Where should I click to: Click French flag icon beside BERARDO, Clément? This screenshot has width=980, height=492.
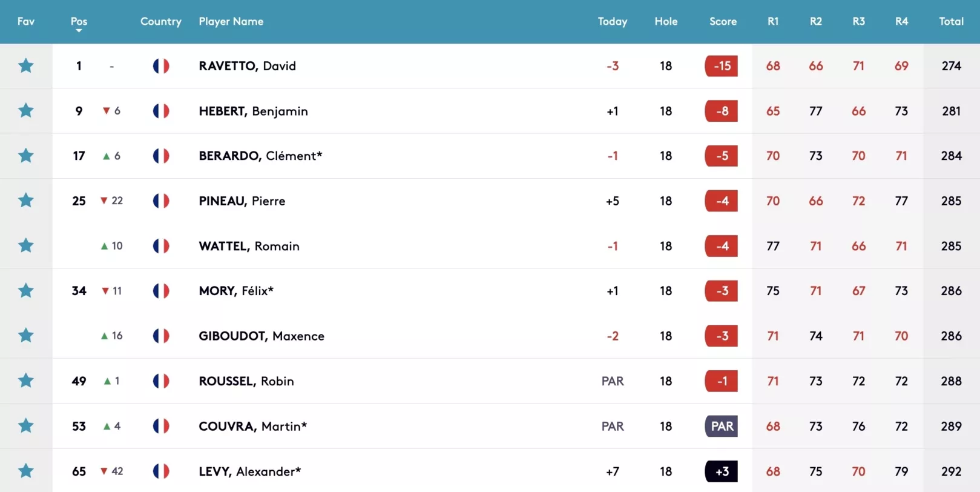(x=161, y=156)
